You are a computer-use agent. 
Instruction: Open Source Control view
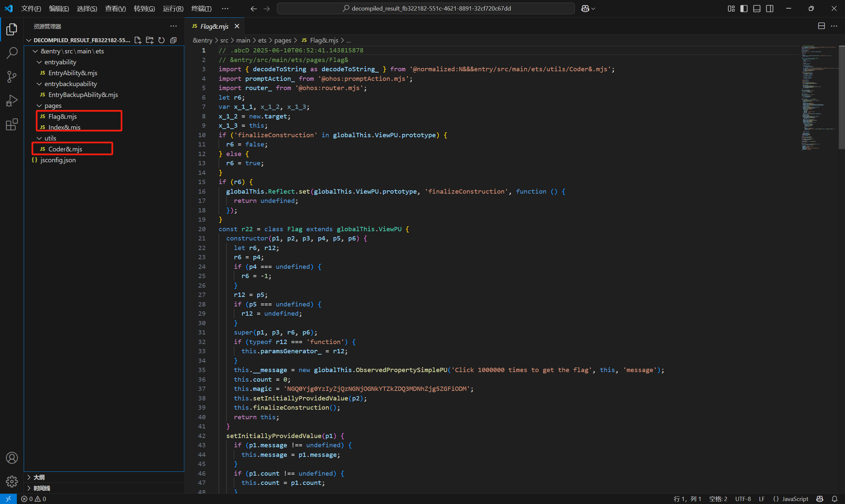pyautogui.click(x=12, y=77)
